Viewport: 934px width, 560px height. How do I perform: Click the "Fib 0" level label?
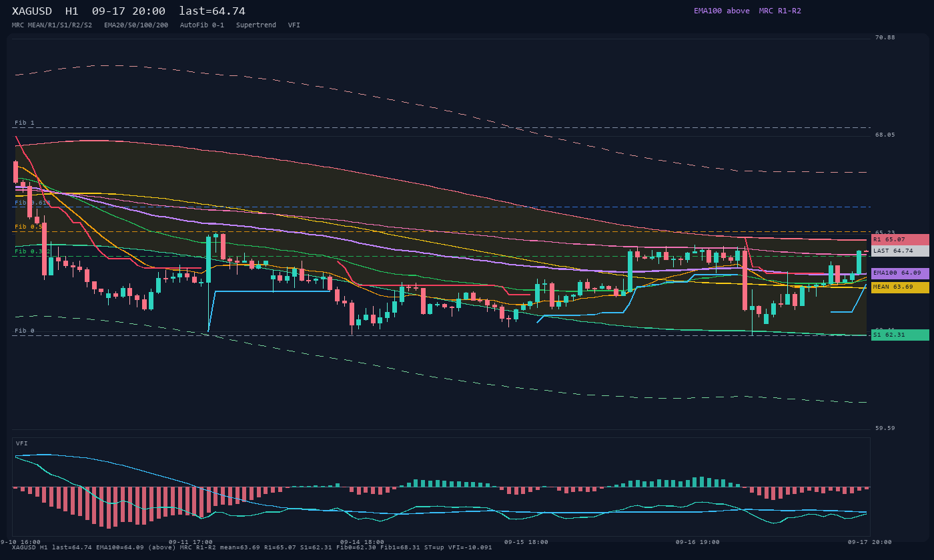pyautogui.click(x=25, y=331)
